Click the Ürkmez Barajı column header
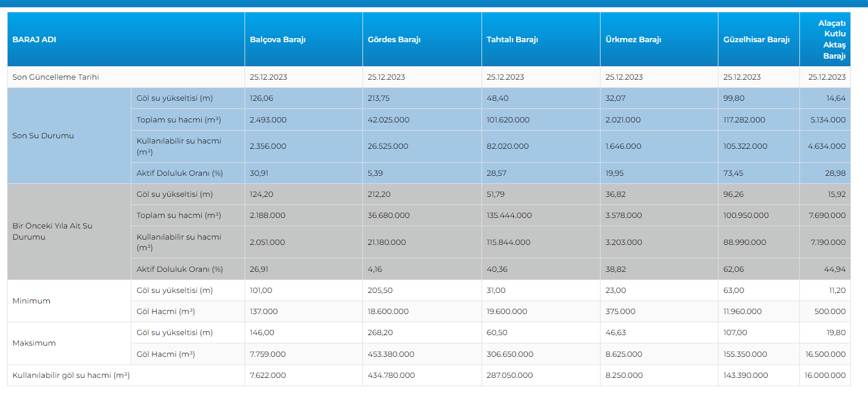Image resolution: width=868 pixels, height=399 pixels. coord(633,40)
